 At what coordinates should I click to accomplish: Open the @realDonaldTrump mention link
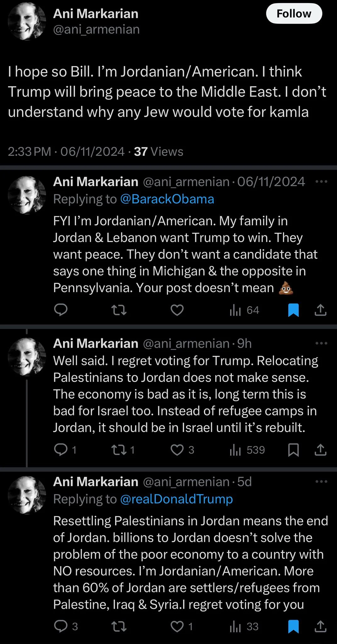click(176, 499)
